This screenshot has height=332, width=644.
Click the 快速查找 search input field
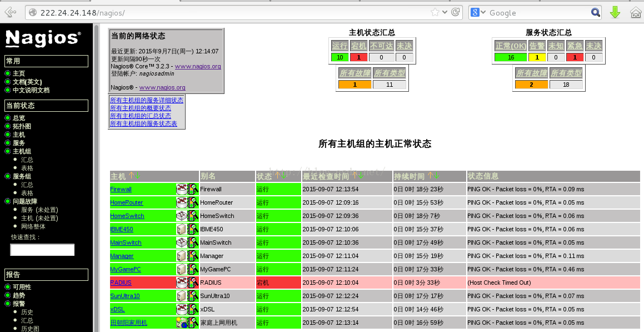[x=42, y=250]
